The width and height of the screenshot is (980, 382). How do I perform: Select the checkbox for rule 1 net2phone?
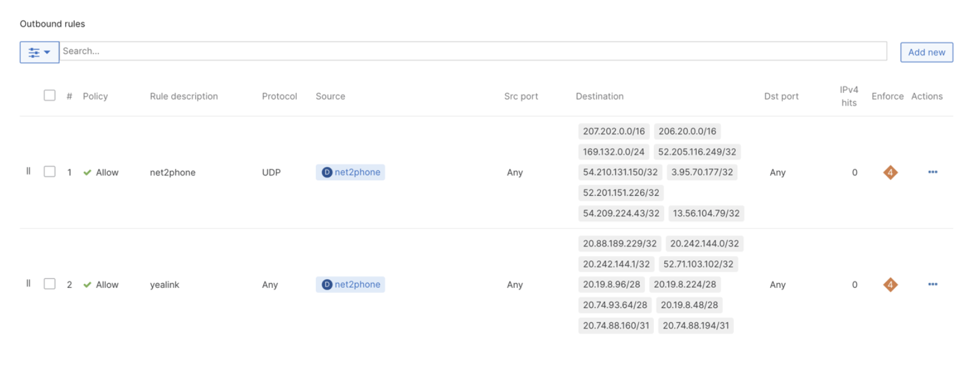coord(49,172)
